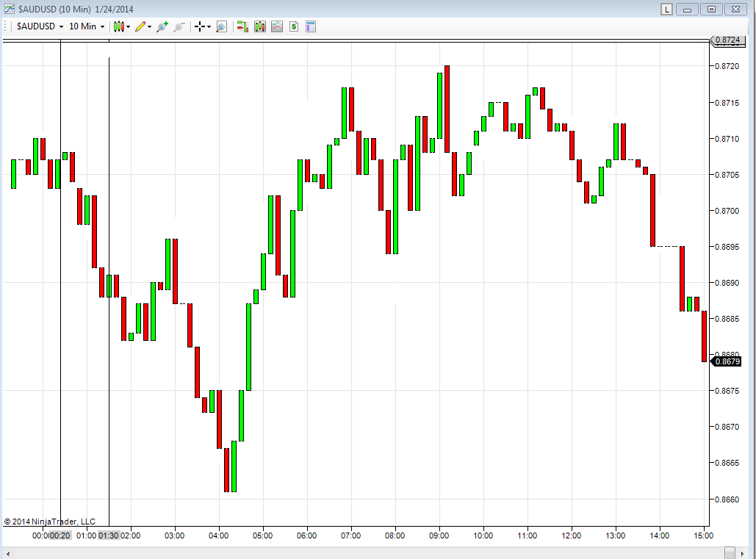Click the 15:00 time axis label
This screenshot has width=756, height=559.
pos(703,535)
